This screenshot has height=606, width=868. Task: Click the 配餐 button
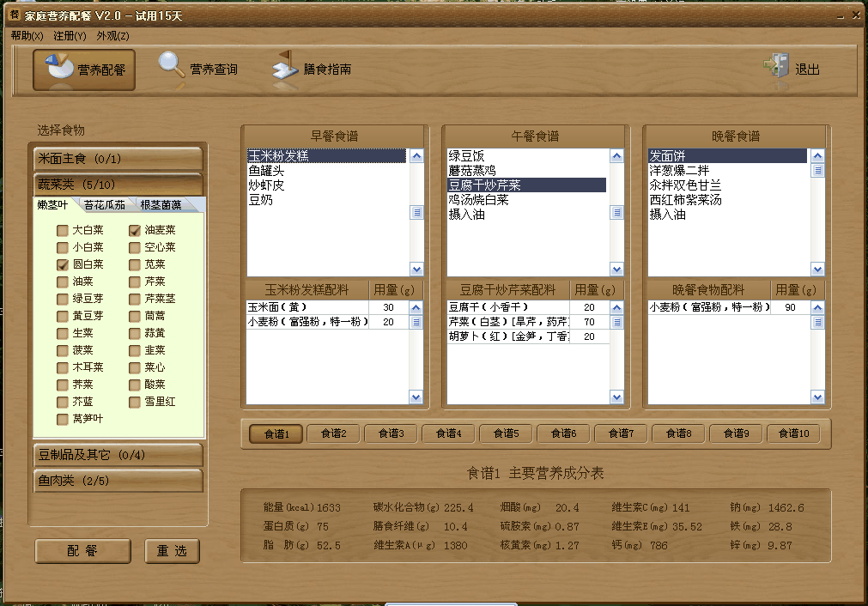point(82,551)
